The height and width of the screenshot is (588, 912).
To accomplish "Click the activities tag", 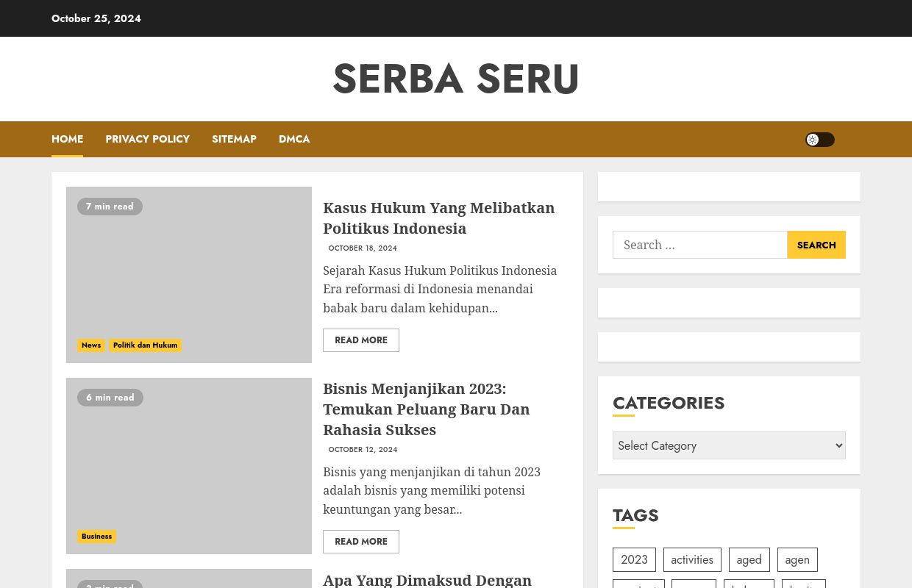I will tap(692, 559).
